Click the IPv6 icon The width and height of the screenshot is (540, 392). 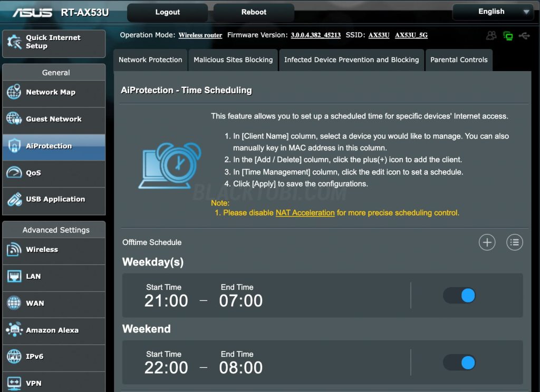tap(14, 356)
